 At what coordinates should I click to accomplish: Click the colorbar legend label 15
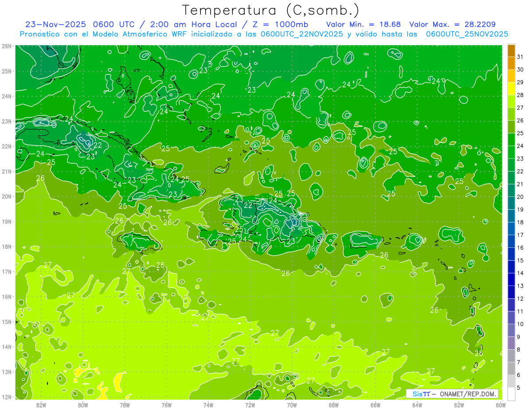[x=520, y=261]
